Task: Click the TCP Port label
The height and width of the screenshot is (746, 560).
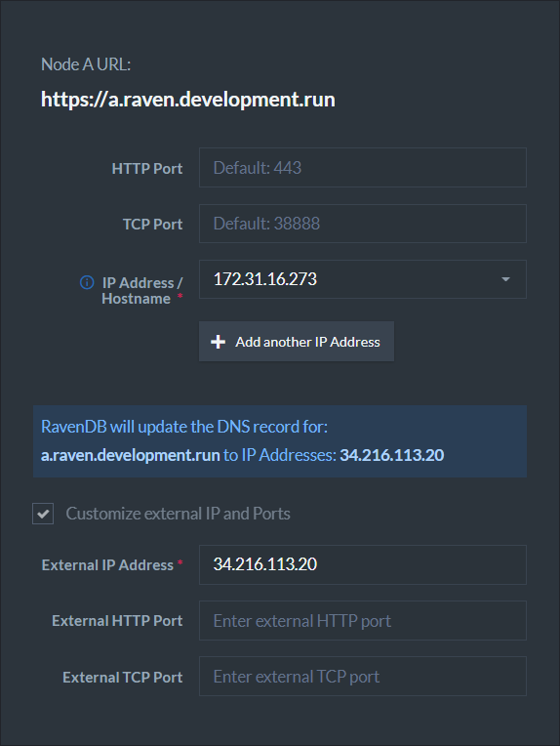Action: [x=152, y=224]
